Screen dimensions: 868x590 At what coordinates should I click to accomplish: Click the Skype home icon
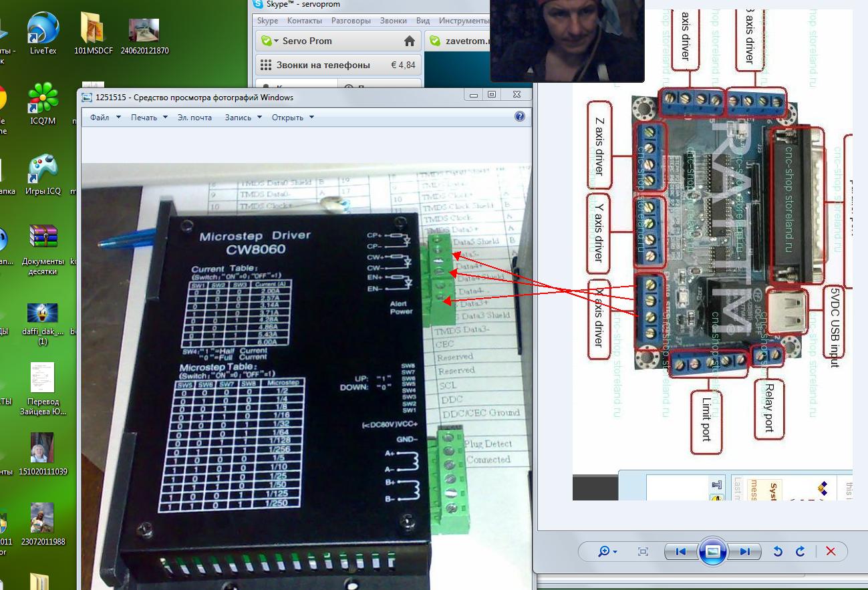point(410,41)
